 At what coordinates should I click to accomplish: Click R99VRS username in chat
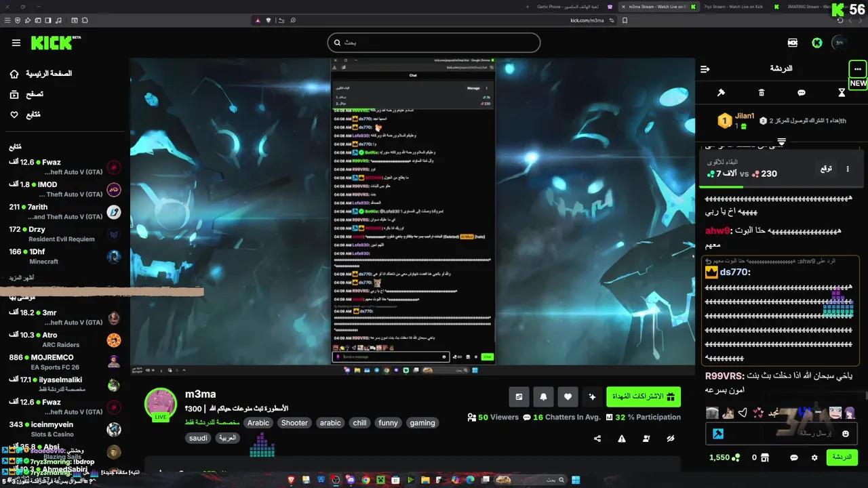pyautogui.click(x=724, y=375)
